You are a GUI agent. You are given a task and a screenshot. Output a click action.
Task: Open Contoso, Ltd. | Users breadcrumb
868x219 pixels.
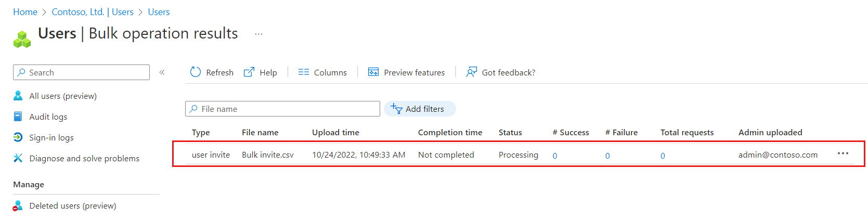[93, 12]
